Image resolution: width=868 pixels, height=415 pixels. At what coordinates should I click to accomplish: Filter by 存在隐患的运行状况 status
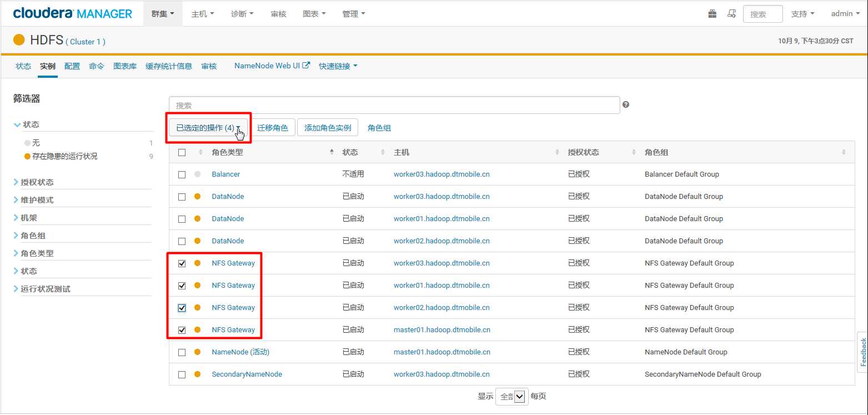click(64, 157)
